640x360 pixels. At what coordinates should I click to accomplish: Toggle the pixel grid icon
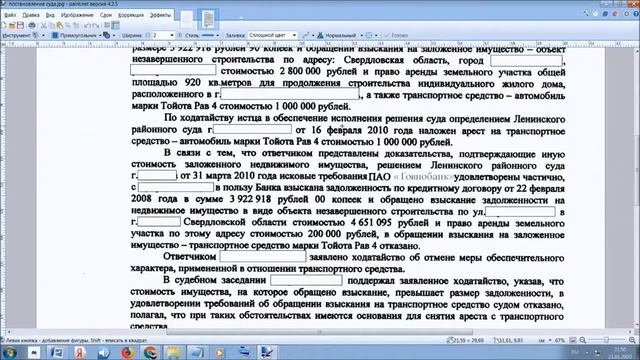click(x=107, y=25)
